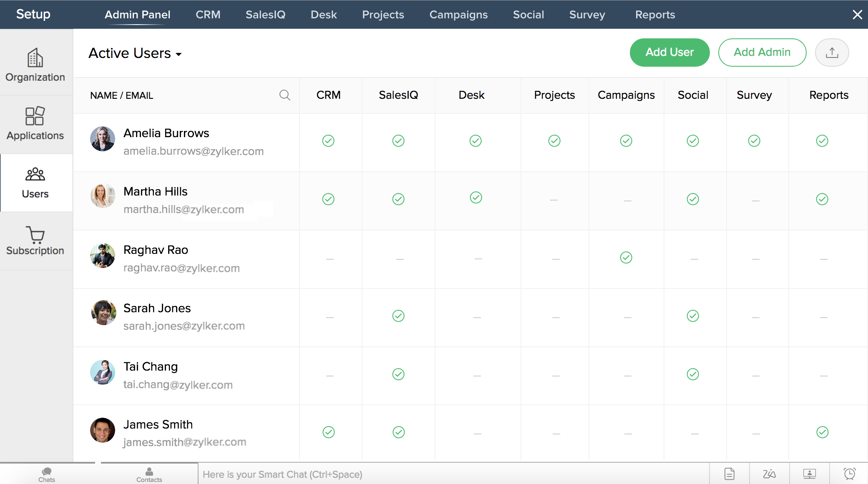Screen dimensions: 868x484
Task: Toggle Social access for Sarah Jones
Action: click(x=693, y=316)
